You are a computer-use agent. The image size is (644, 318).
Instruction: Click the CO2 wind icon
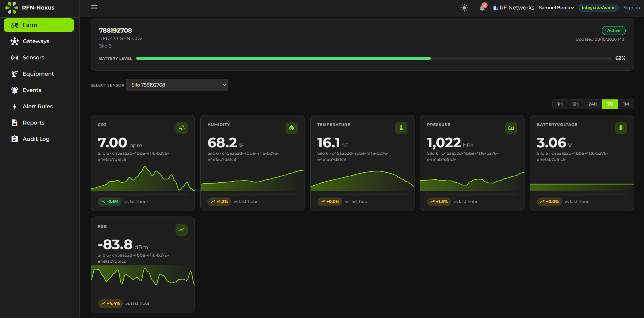(182, 128)
